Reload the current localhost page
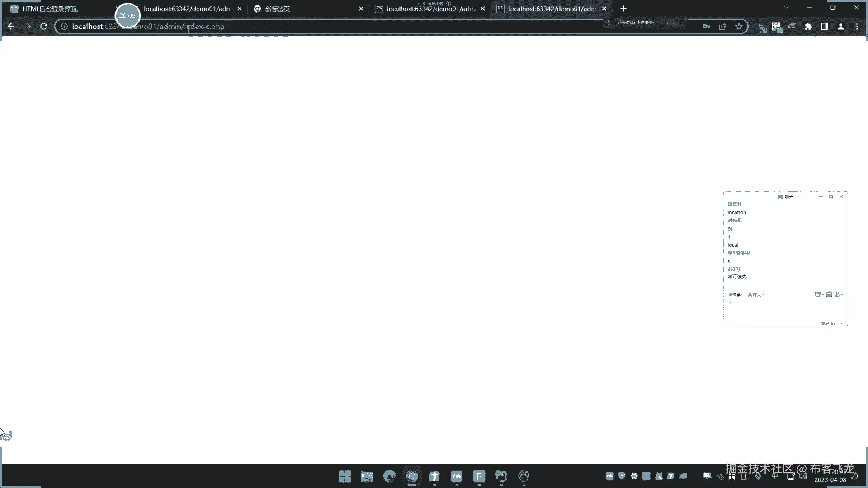 point(44,27)
